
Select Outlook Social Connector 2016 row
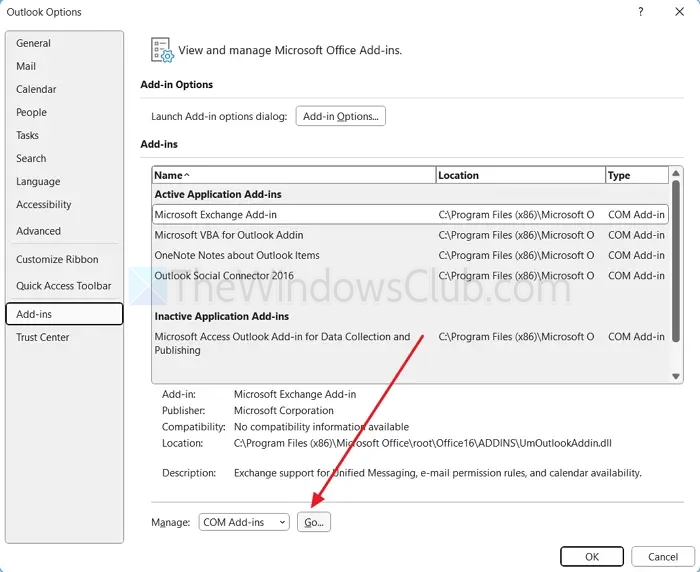410,276
